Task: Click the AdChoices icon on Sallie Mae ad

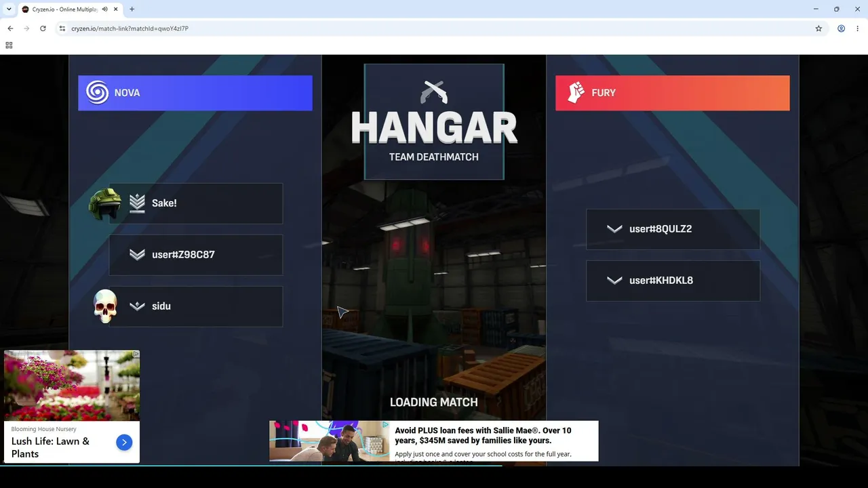Action: [x=385, y=425]
